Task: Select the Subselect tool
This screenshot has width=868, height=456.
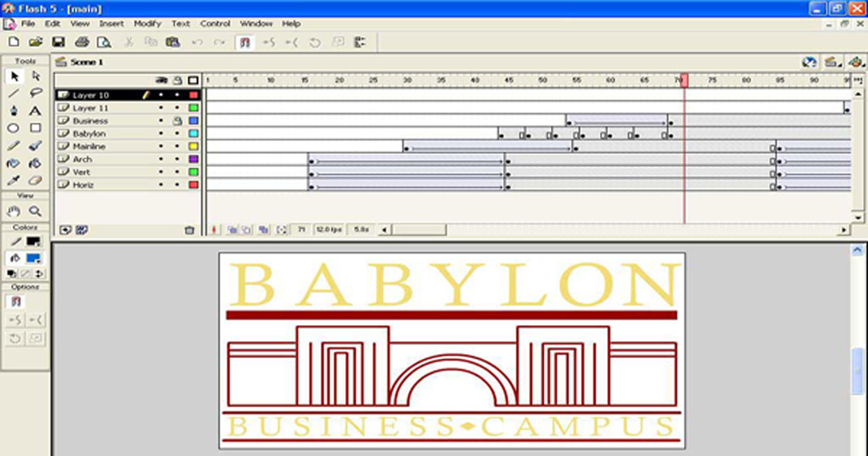Action: (x=35, y=76)
